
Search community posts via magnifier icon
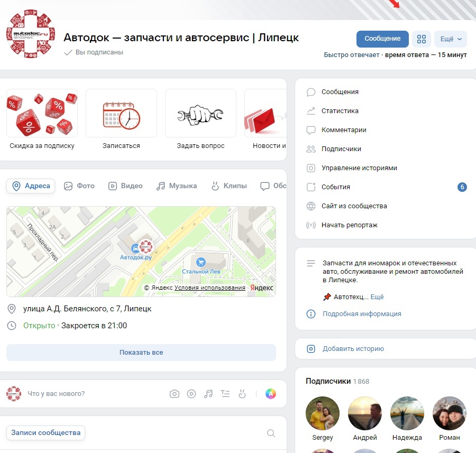(x=271, y=433)
